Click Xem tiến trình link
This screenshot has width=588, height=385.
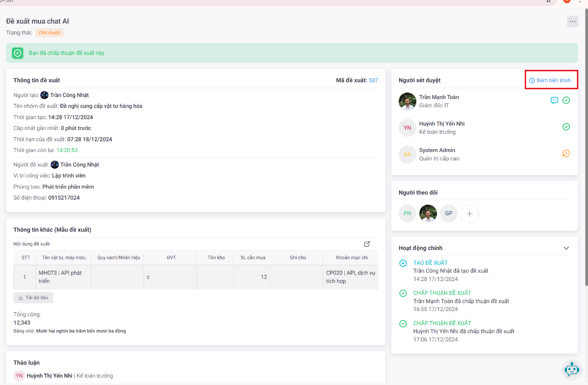coord(550,80)
